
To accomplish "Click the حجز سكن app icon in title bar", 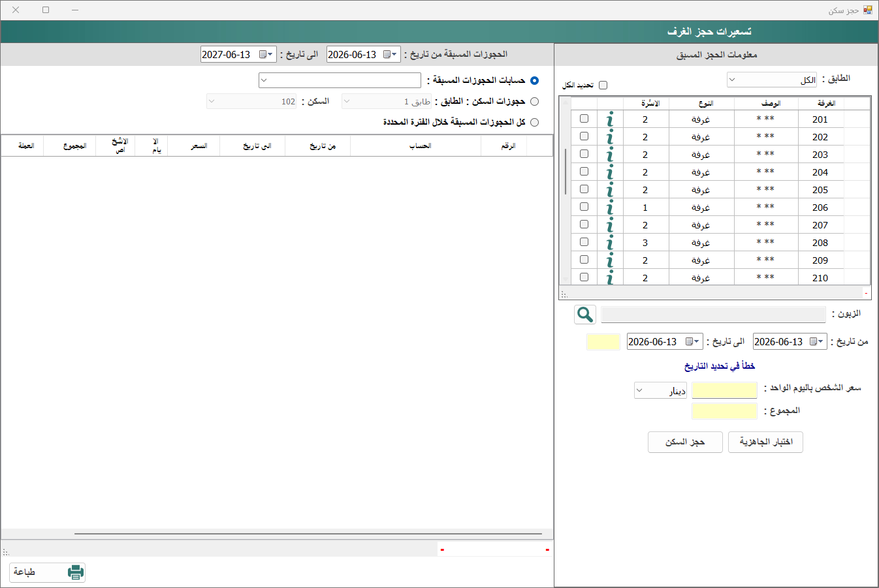I will [867, 10].
